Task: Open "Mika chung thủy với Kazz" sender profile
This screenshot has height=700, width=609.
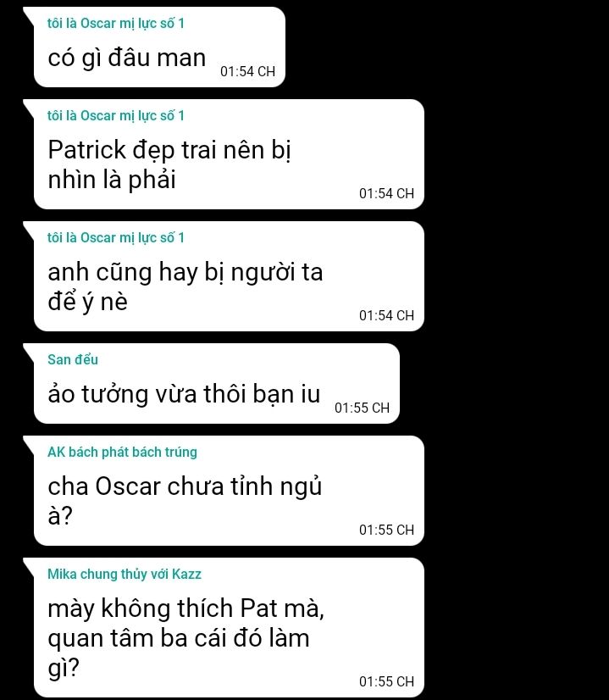Action: pyautogui.click(x=125, y=574)
